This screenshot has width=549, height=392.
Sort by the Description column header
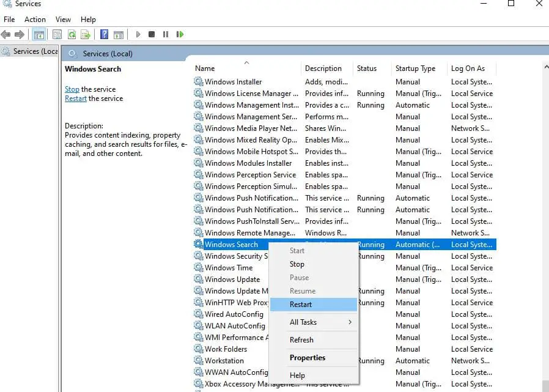tap(327, 68)
